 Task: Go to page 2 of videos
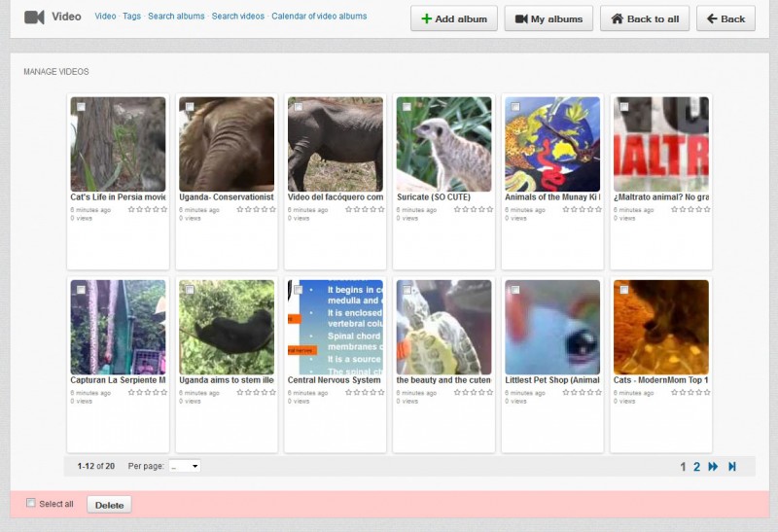pos(696,467)
